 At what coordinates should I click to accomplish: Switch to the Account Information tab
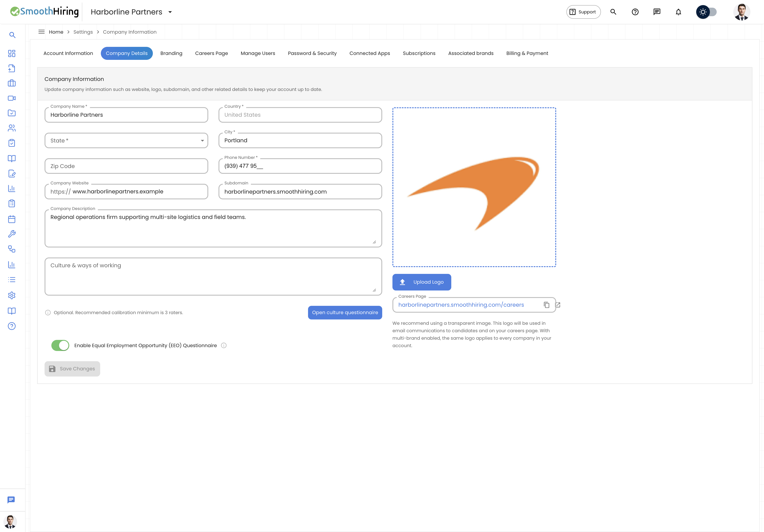pos(68,53)
